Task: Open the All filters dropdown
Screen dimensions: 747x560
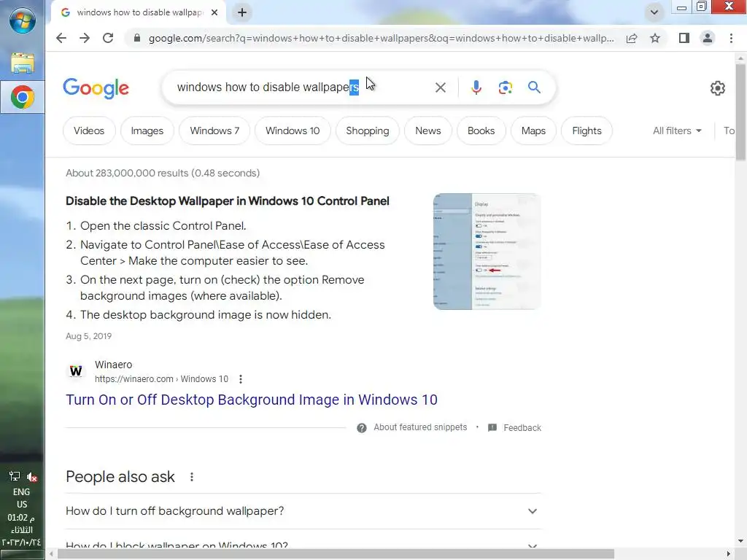Action: [x=677, y=131]
